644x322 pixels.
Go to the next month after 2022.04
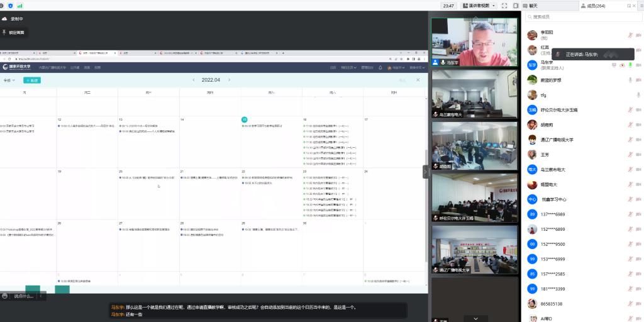pyautogui.click(x=229, y=80)
